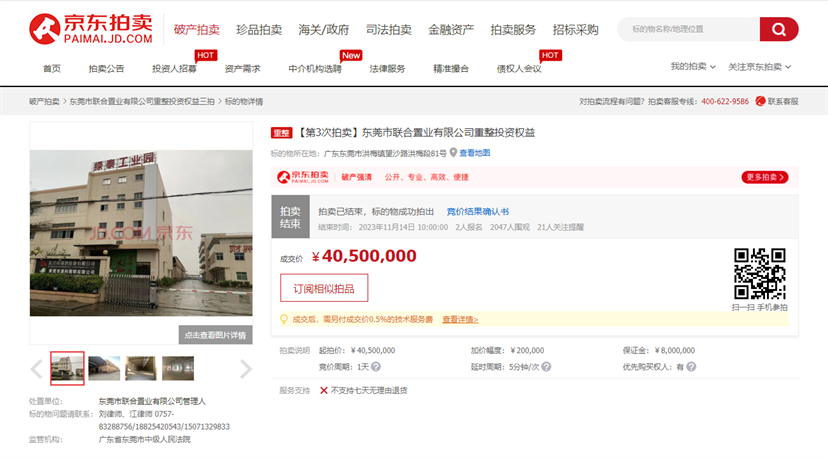
Task: Select the fourth dark interior thumbnail
Action: (178, 368)
